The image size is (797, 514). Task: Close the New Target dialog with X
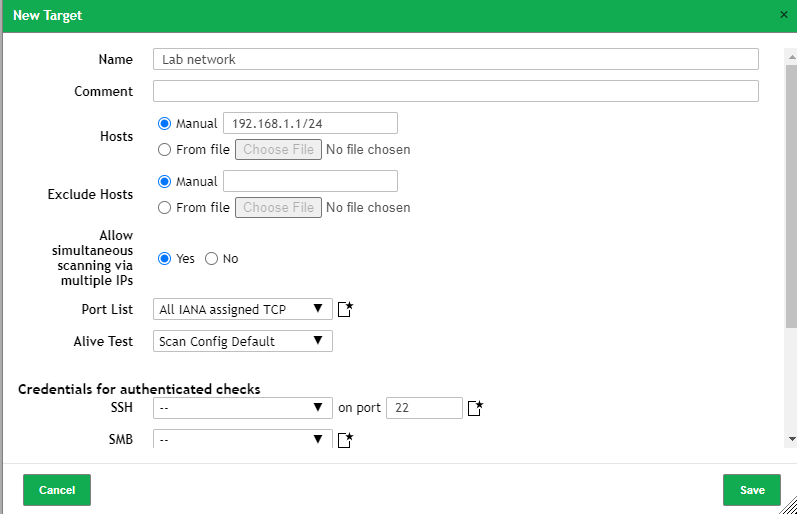coord(783,15)
